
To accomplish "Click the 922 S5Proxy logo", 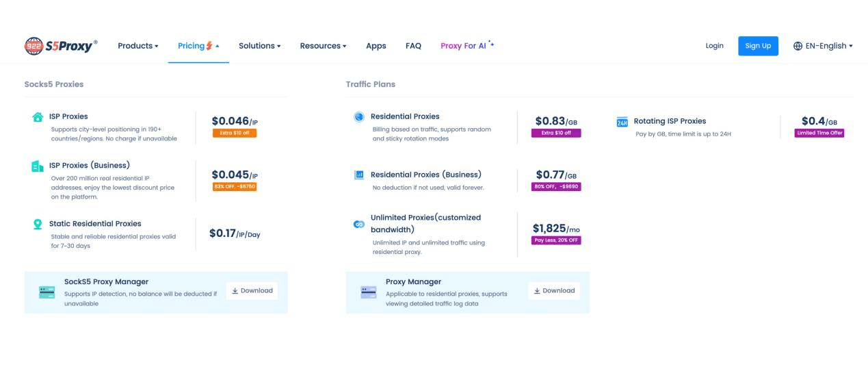I will click(x=61, y=46).
